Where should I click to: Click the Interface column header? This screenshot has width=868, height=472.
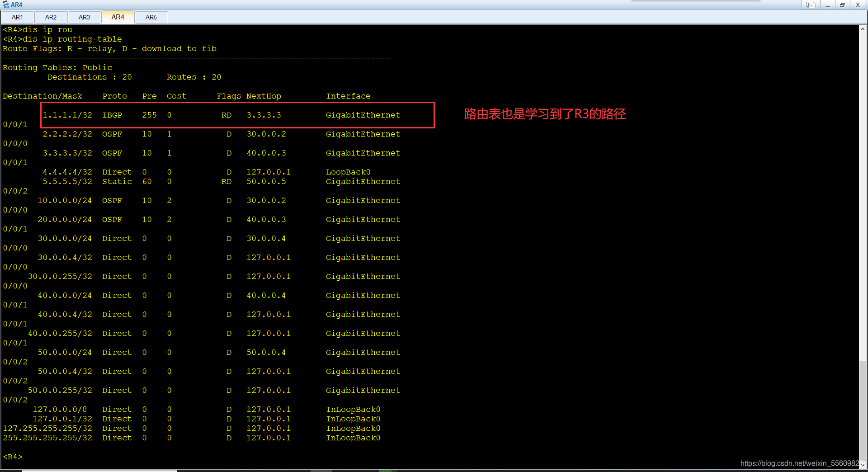(x=348, y=96)
